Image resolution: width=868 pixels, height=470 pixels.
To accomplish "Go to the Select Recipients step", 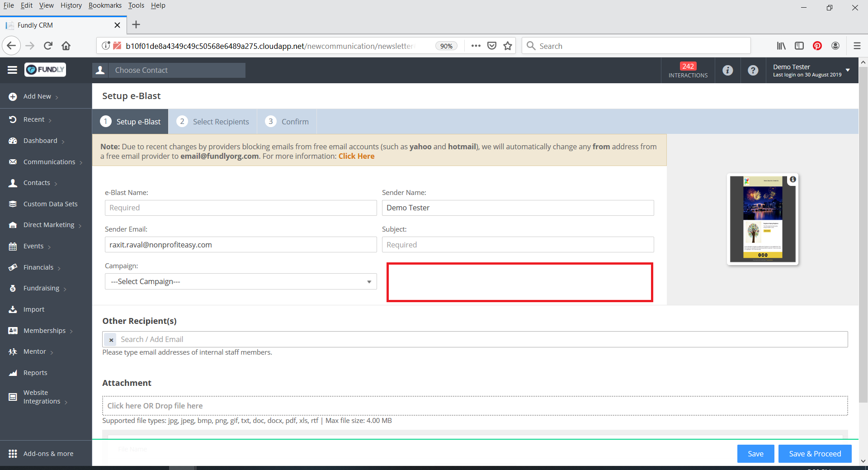I will point(212,122).
